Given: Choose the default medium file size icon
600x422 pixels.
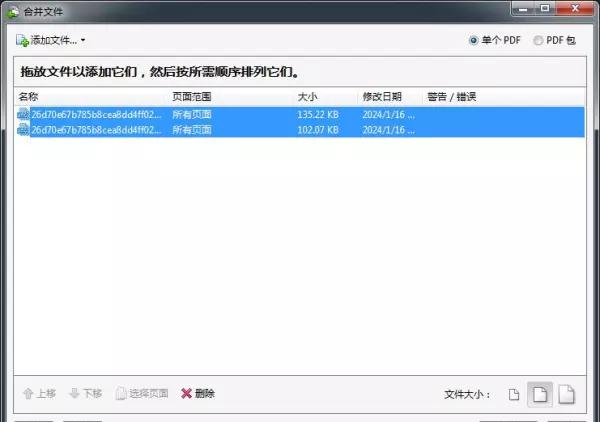Looking at the screenshot, I should [540, 394].
